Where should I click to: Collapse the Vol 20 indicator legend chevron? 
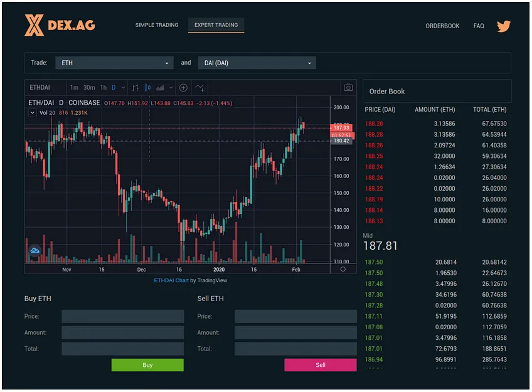point(32,113)
